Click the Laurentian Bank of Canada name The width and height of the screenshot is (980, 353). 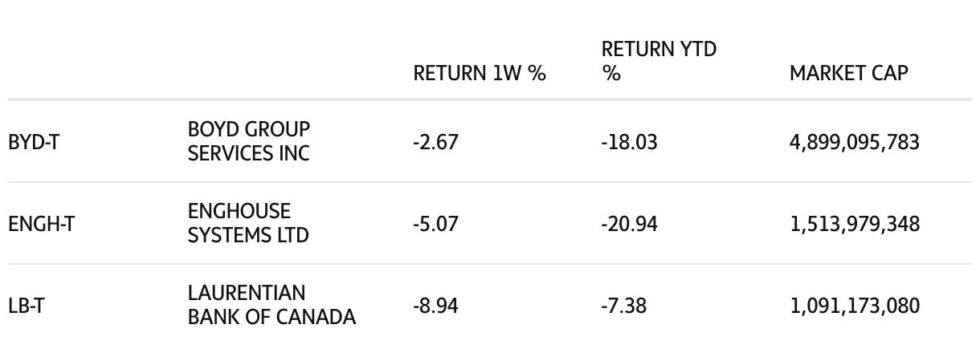coord(272,305)
